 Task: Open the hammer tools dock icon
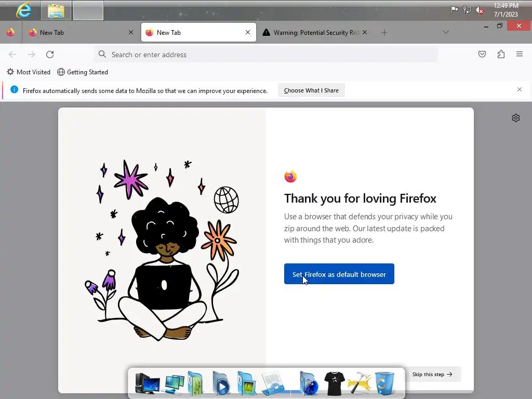coord(360,383)
